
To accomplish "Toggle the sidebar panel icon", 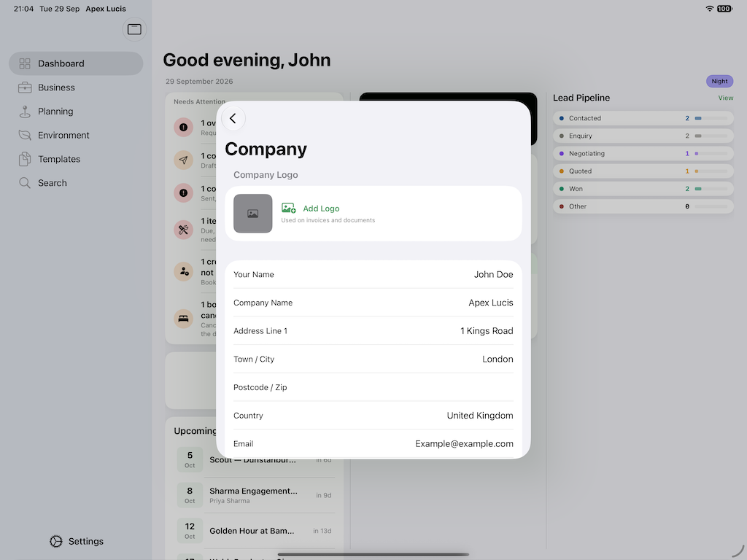I will tap(134, 29).
